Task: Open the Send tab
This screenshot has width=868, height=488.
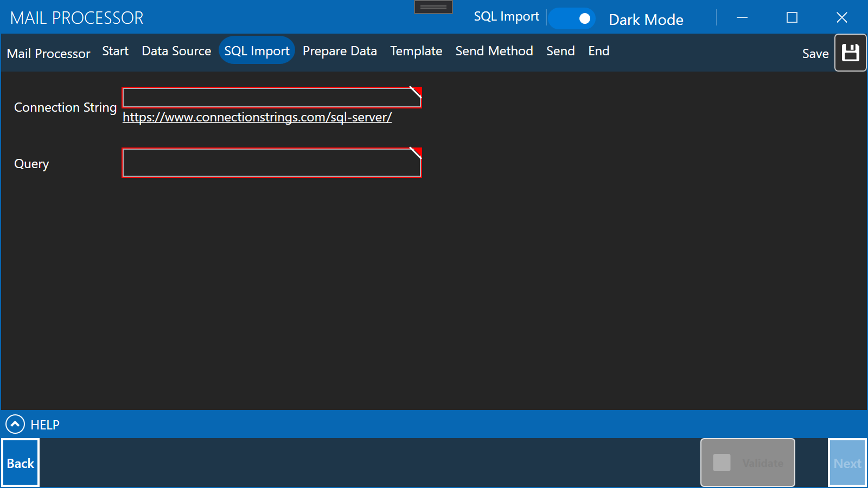Action: point(560,50)
